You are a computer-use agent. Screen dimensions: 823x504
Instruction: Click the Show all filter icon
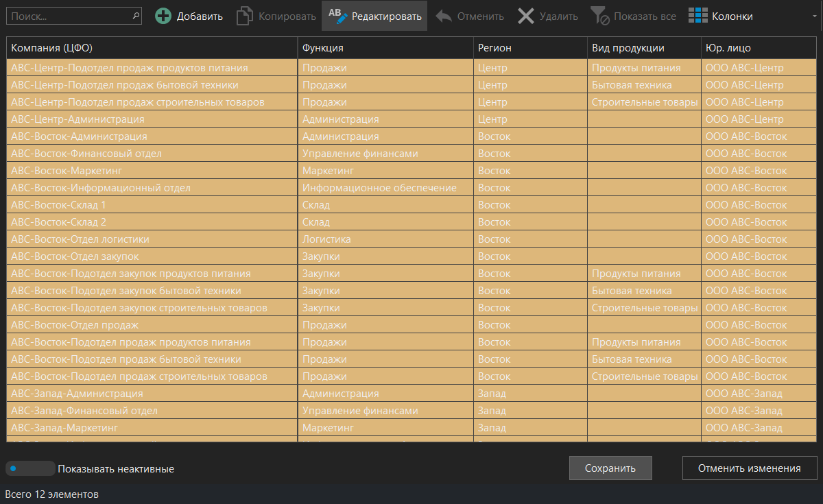coord(600,16)
